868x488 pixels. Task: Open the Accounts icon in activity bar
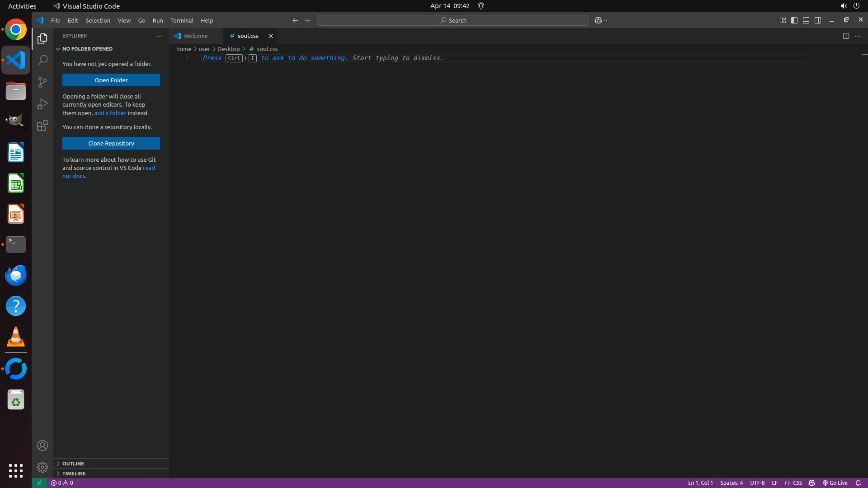[42, 446]
